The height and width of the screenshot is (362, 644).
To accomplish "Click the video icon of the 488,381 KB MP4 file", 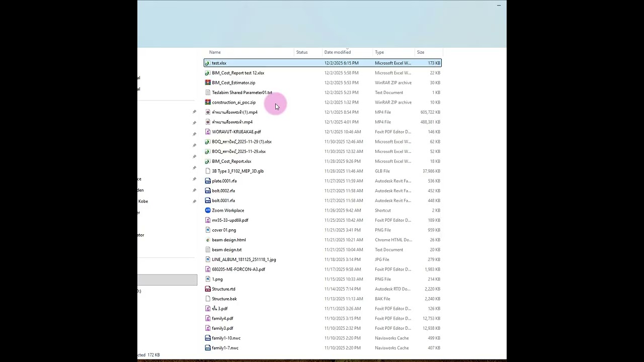I will (x=208, y=122).
